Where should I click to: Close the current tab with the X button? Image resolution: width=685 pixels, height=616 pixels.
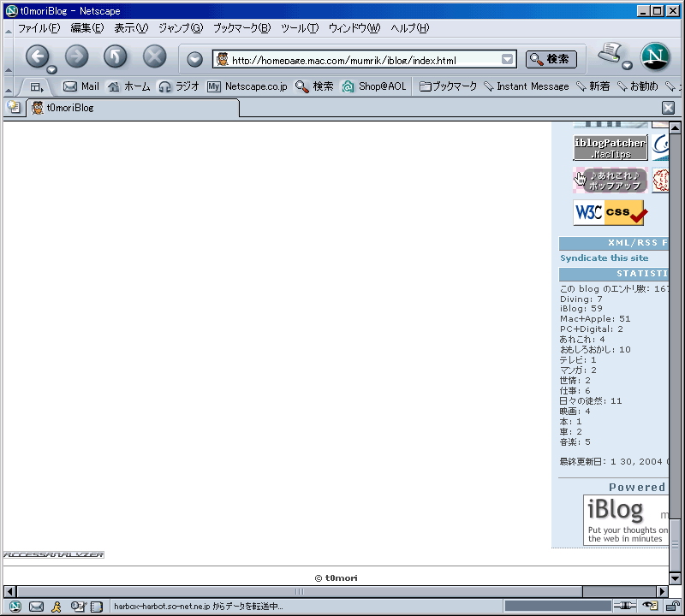(668, 108)
